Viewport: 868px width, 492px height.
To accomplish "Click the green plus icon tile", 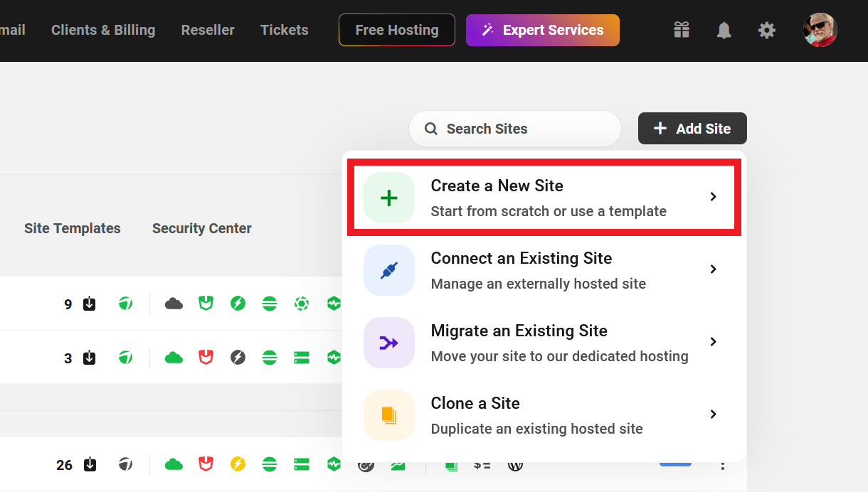I will click(x=389, y=198).
